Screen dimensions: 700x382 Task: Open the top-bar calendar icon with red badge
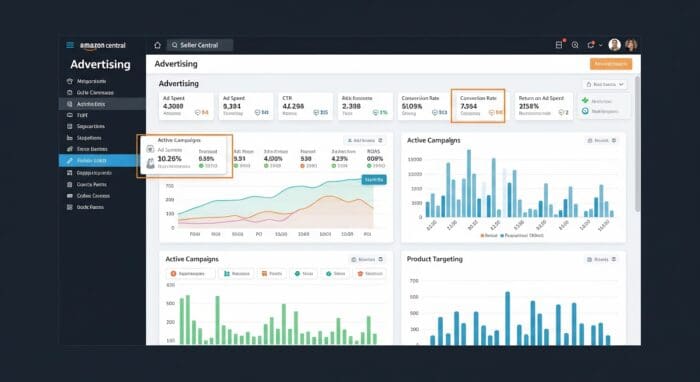tap(559, 45)
